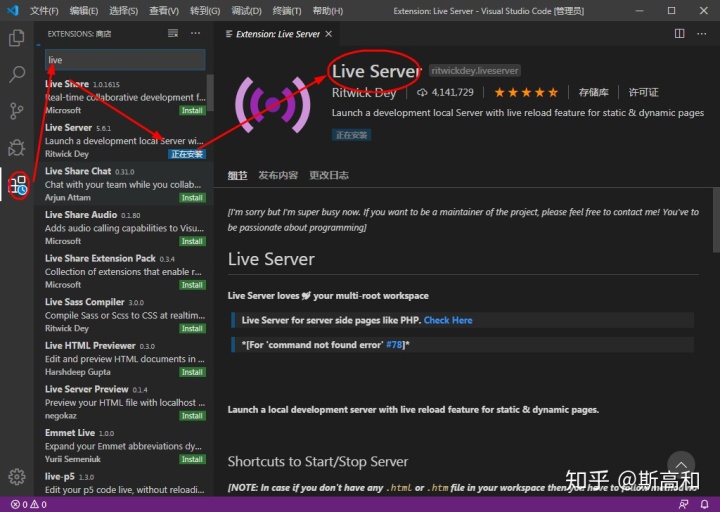Click the scroll-to-top arrow button
The height and width of the screenshot is (512, 720).
(681, 464)
